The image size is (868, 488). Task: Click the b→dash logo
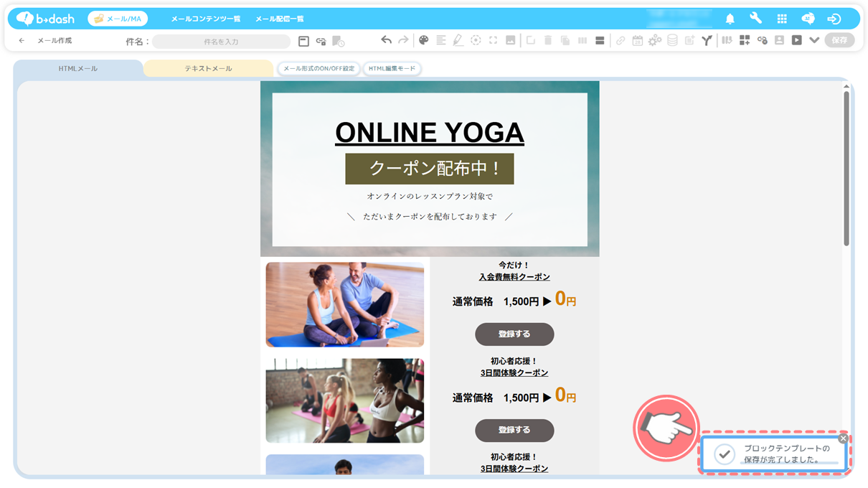point(44,19)
